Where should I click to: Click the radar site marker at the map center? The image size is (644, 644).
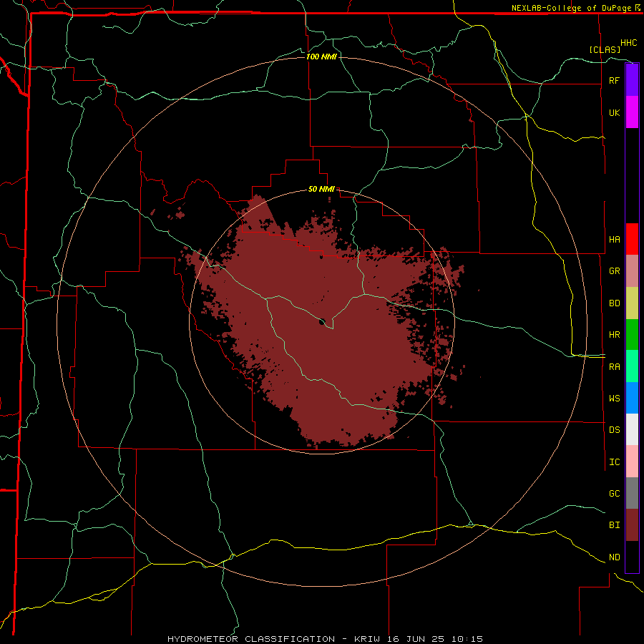pyautogui.click(x=323, y=321)
